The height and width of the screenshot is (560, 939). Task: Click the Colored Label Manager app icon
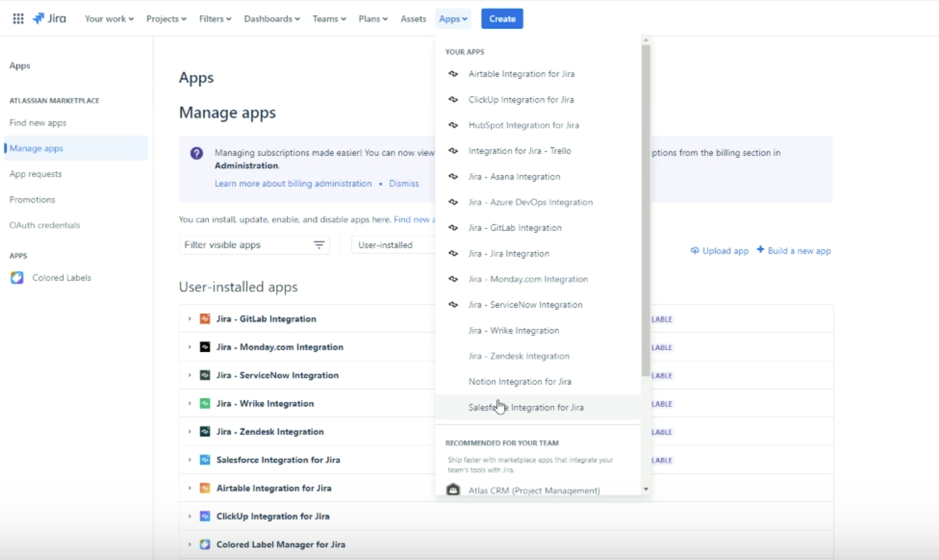205,545
